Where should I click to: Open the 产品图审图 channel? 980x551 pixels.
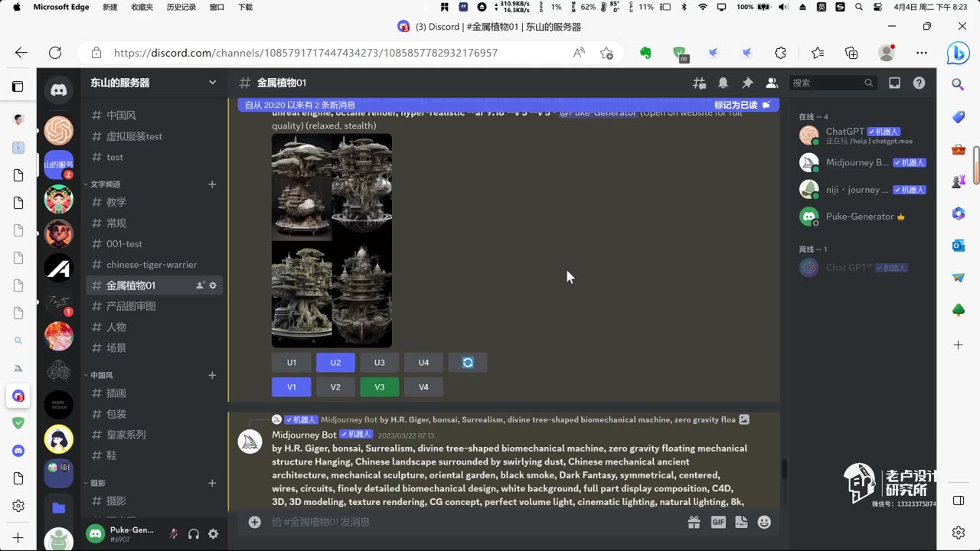[154, 306]
